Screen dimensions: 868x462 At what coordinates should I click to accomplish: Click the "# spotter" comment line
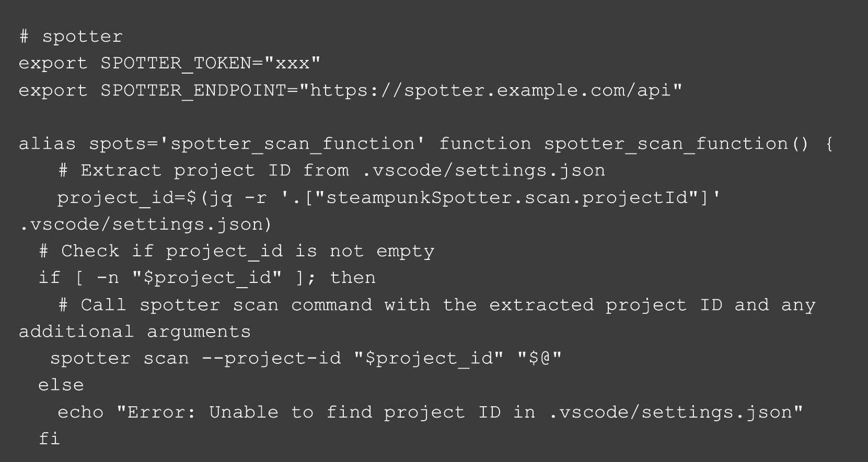pyautogui.click(x=71, y=37)
